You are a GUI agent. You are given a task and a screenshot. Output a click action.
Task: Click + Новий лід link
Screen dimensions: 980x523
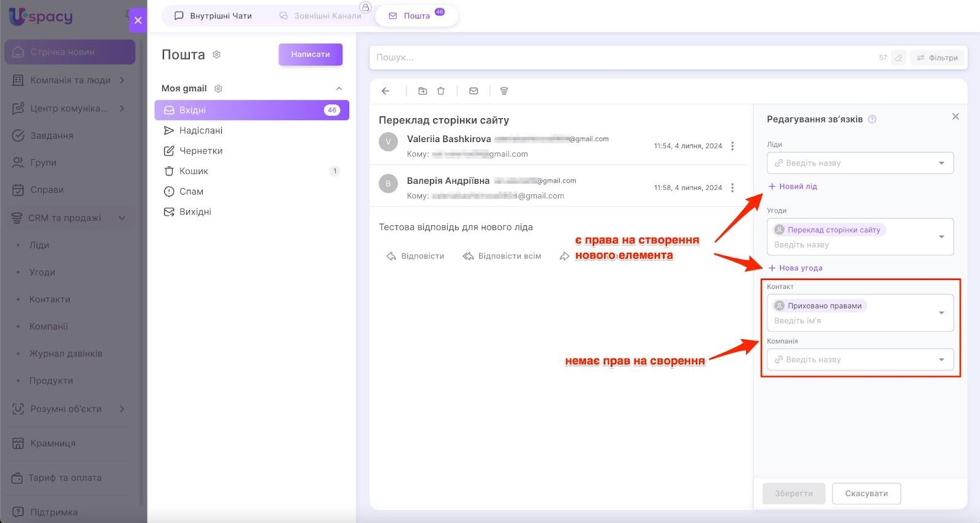793,186
